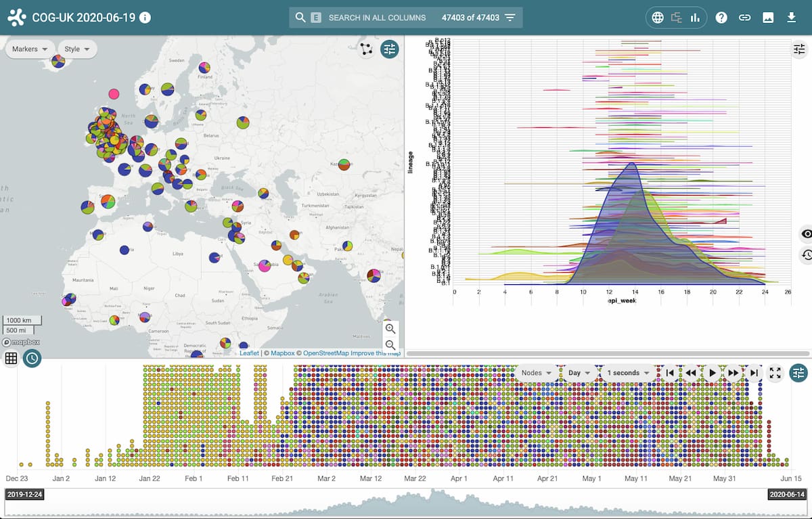Expand the Markers dropdown
This screenshot has height=519, width=812.
[x=30, y=49]
